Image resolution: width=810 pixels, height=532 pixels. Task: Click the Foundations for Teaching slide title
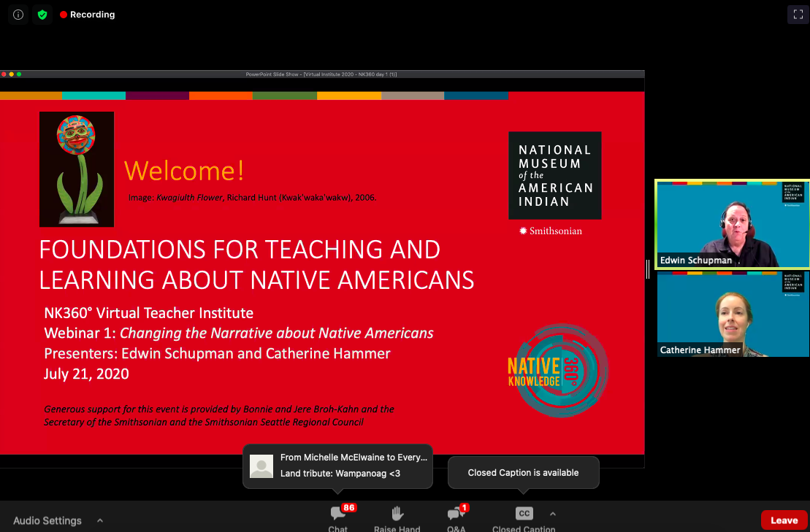256,265
